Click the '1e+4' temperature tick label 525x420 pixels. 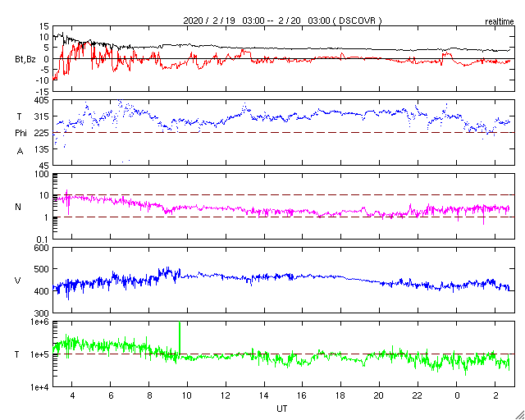tap(40, 387)
